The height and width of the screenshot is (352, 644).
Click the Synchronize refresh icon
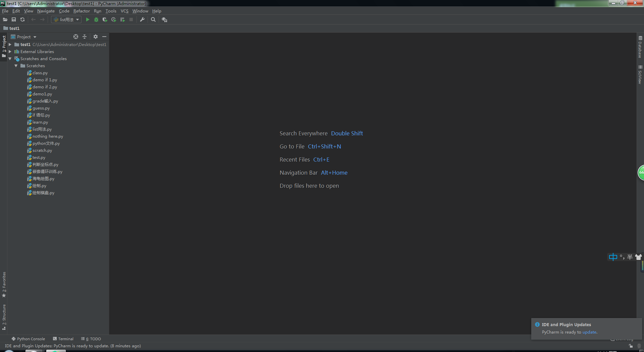coord(22,20)
